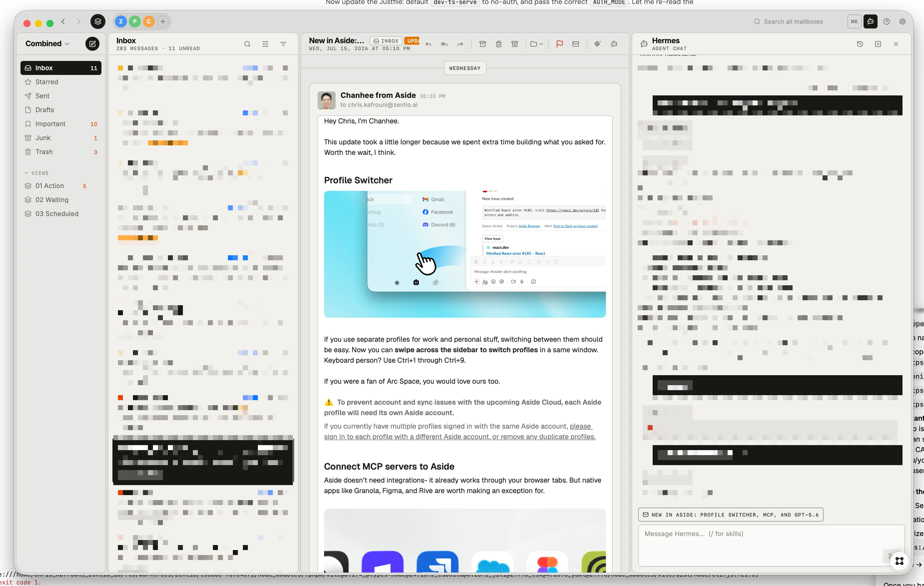Mark the open email as junk
This screenshot has width=924, height=586.
[x=514, y=44]
